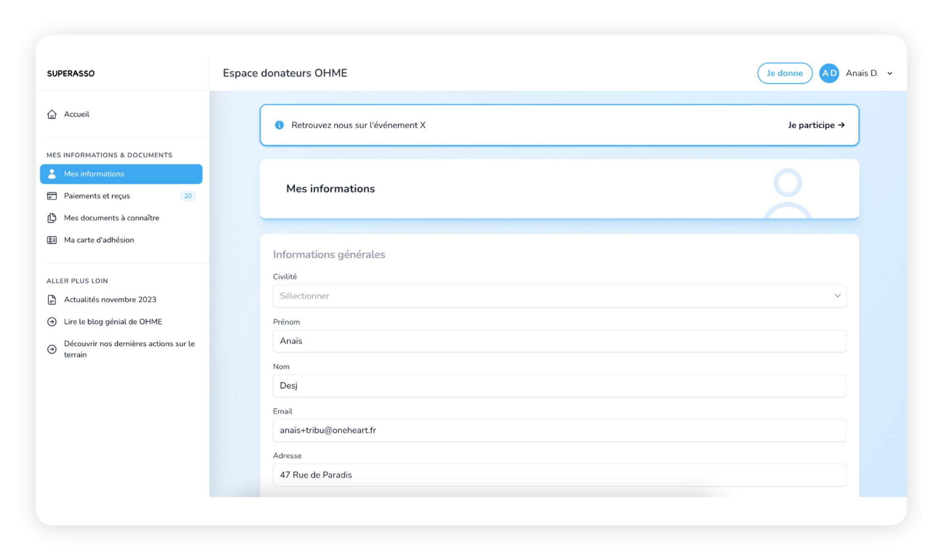Click the documents icon in sidebar
Screen dimensions: 942x560
coord(52,218)
